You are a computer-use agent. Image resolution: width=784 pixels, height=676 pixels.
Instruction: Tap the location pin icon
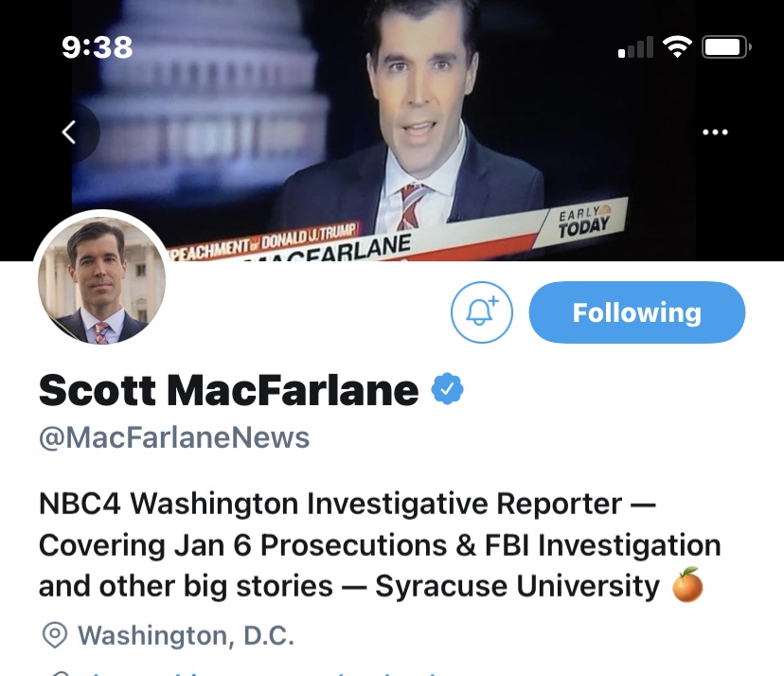pos(55,634)
